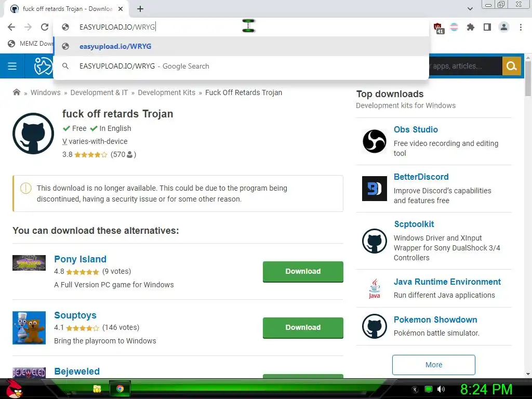Reload the current page
The image size is (532, 399).
click(x=45, y=27)
